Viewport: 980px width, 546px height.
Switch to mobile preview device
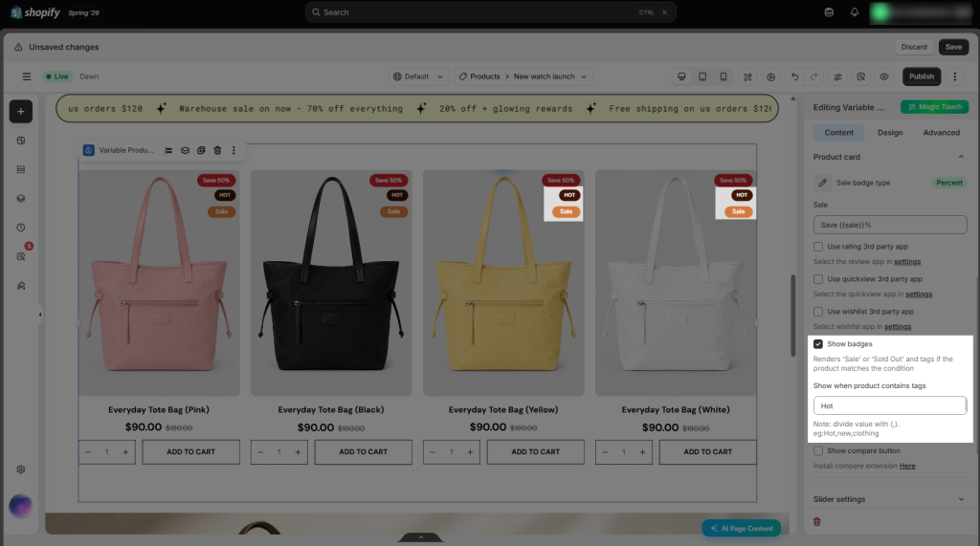(724, 76)
